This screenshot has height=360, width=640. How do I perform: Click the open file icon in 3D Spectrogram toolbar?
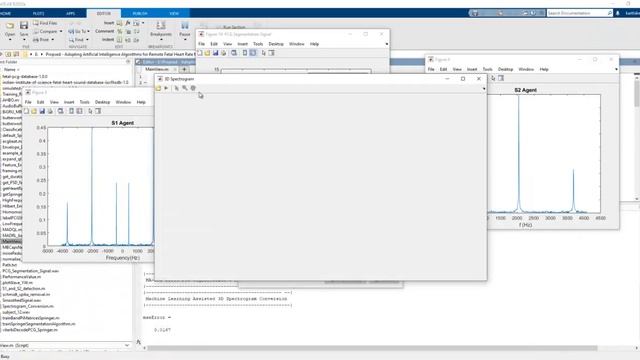tap(158, 88)
